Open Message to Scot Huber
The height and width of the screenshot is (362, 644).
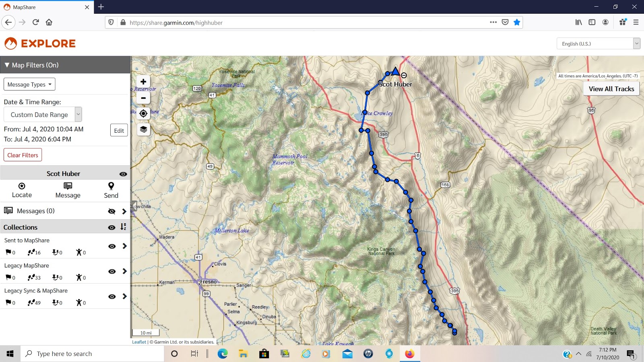click(68, 190)
